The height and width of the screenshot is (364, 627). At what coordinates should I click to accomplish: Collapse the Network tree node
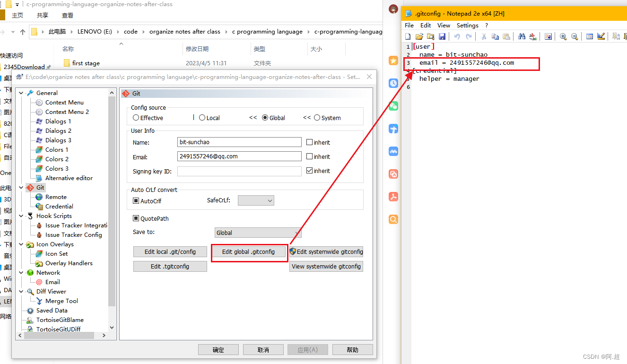(21, 272)
